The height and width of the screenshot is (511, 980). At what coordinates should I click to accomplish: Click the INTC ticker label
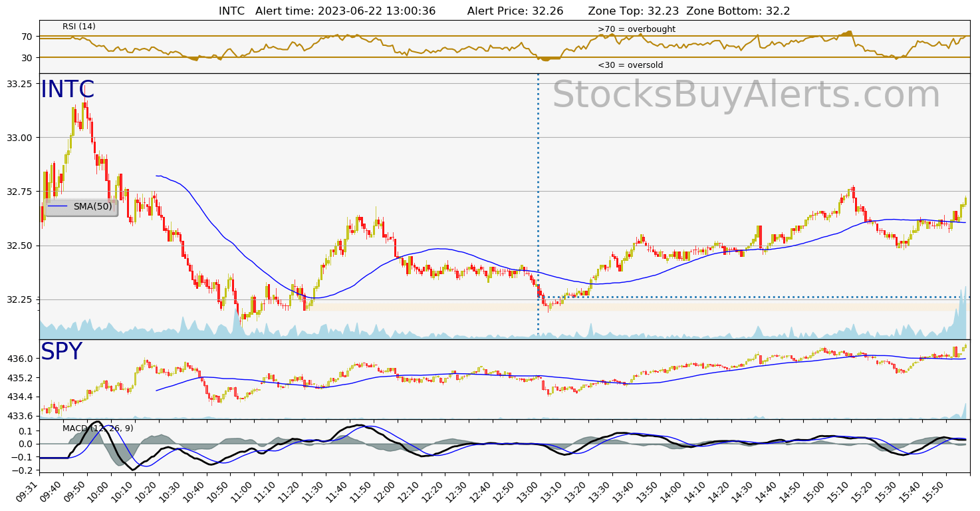point(68,90)
